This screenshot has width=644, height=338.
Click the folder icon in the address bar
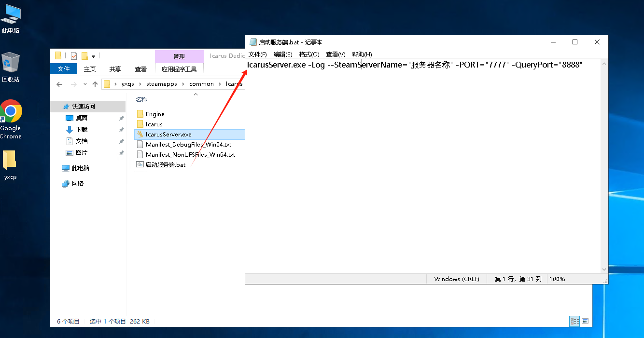click(x=107, y=84)
